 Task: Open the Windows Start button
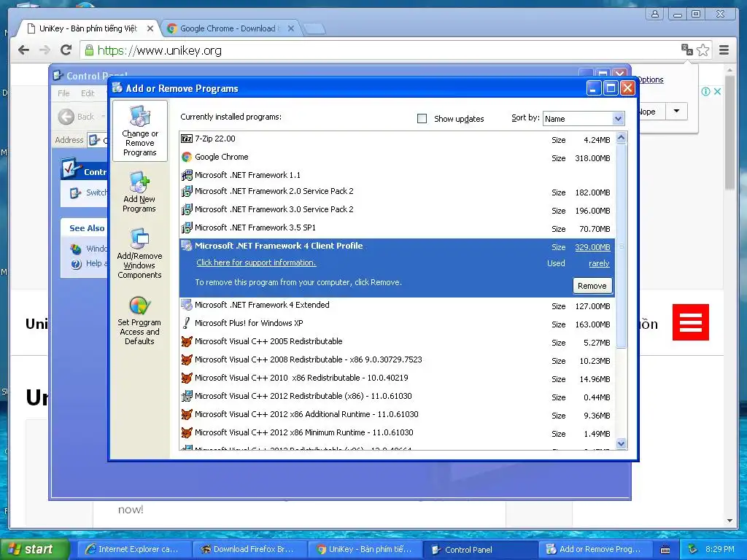coord(35,549)
